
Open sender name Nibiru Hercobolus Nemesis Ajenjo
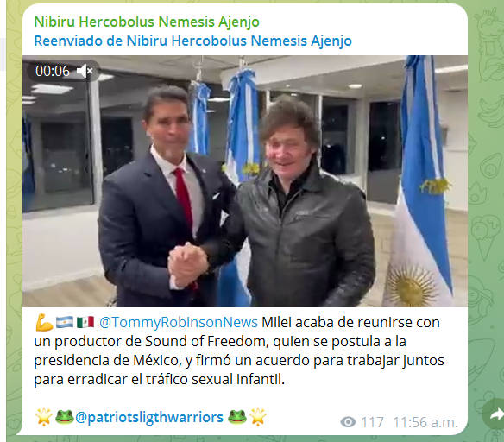point(147,22)
